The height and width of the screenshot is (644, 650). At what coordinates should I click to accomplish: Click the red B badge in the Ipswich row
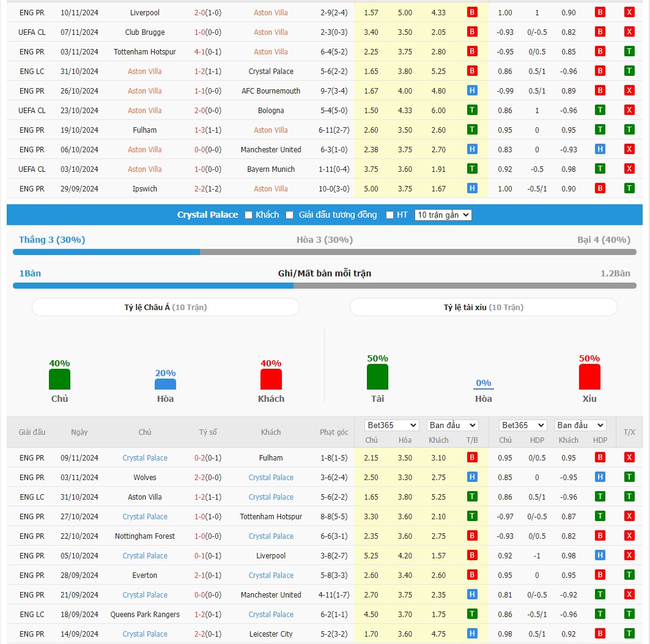tap(600, 189)
